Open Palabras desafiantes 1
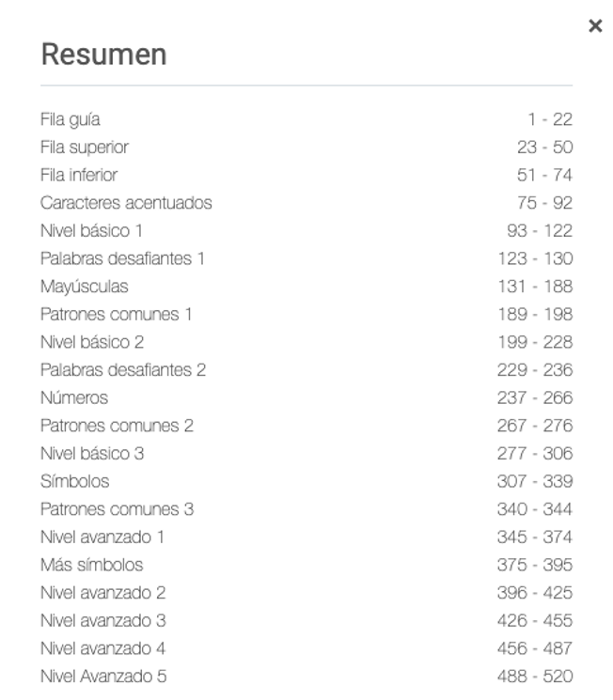The height and width of the screenshot is (700, 613). [122, 258]
